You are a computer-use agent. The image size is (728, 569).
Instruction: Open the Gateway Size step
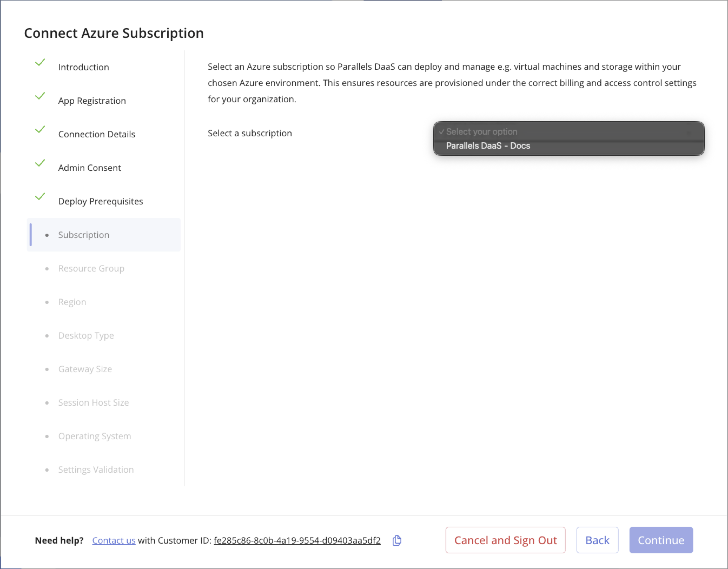[x=85, y=369]
